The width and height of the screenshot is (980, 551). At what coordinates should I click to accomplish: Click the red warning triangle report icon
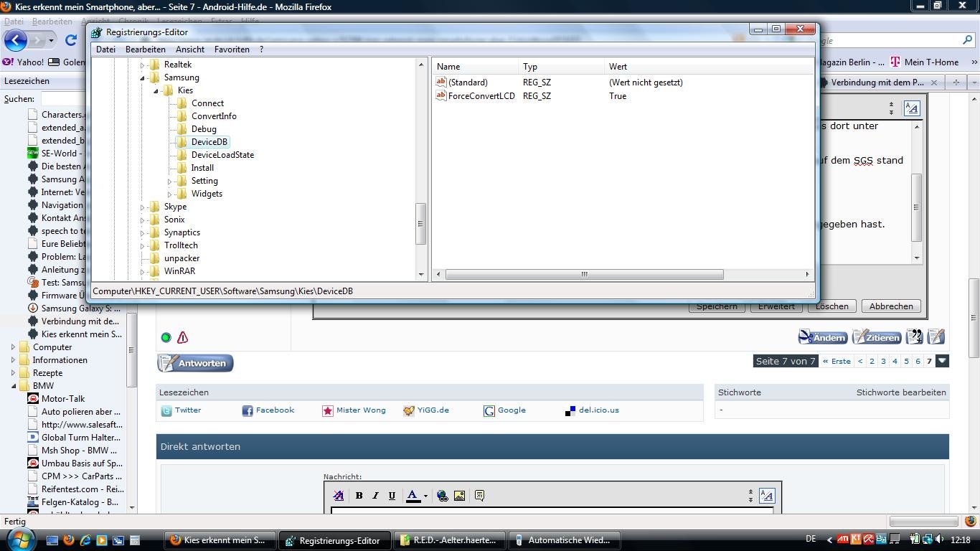pyautogui.click(x=182, y=337)
